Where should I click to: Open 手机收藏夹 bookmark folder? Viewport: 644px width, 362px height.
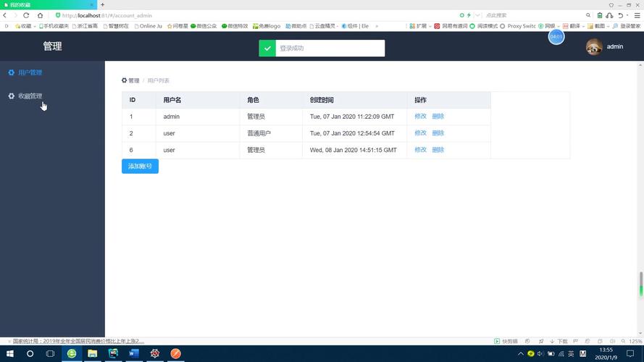click(x=54, y=26)
